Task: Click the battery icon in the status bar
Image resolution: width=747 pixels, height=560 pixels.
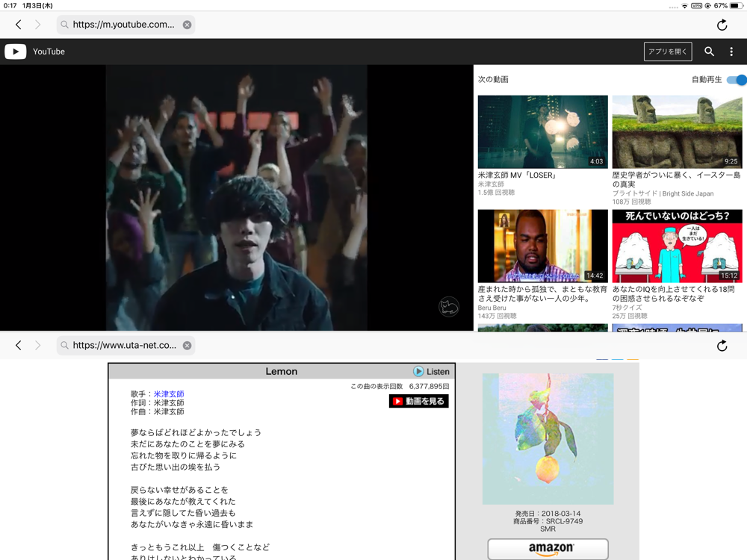Action: pos(737,6)
